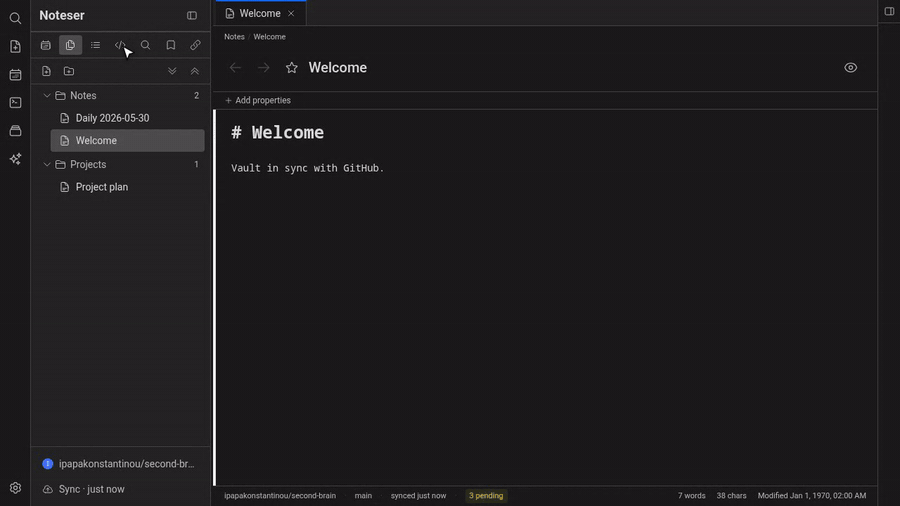The width and height of the screenshot is (900, 506).
Task: Open Welcome note in file tree
Action: click(127, 141)
